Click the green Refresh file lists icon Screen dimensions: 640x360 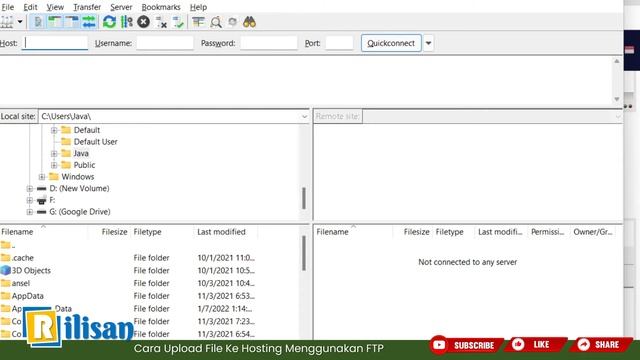[x=109, y=22]
